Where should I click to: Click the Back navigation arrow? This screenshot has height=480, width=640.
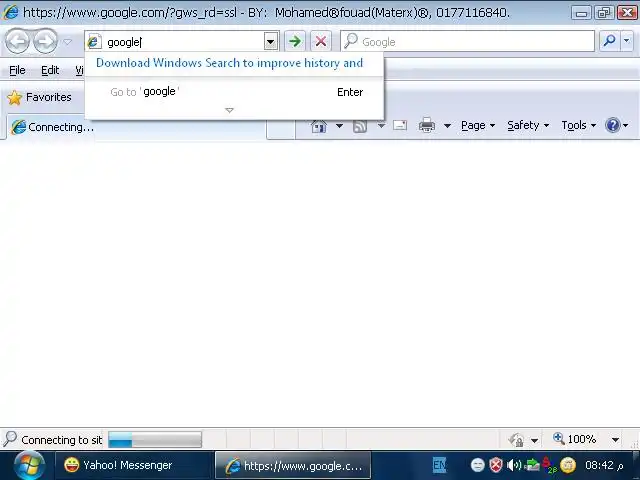tap(17, 41)
